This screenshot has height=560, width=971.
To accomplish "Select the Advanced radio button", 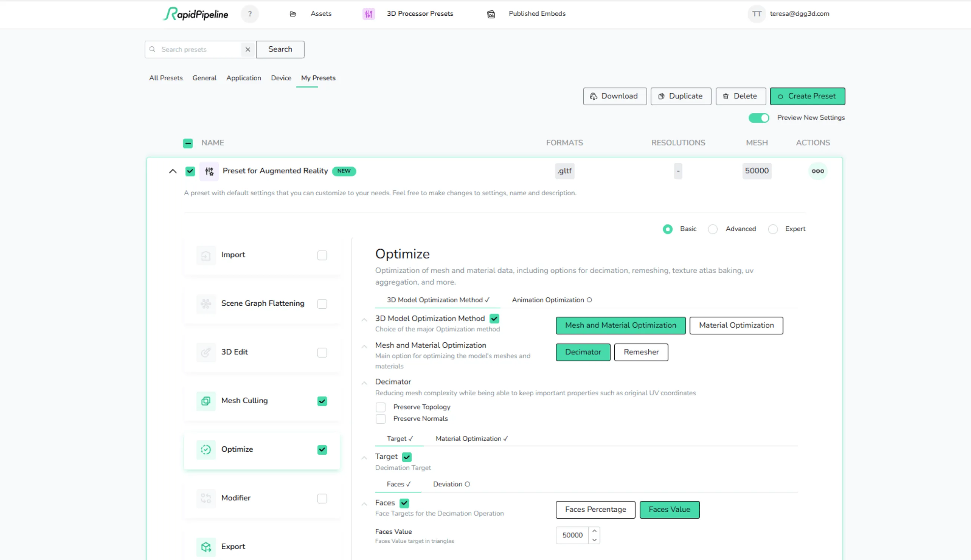I will [713, 229].
